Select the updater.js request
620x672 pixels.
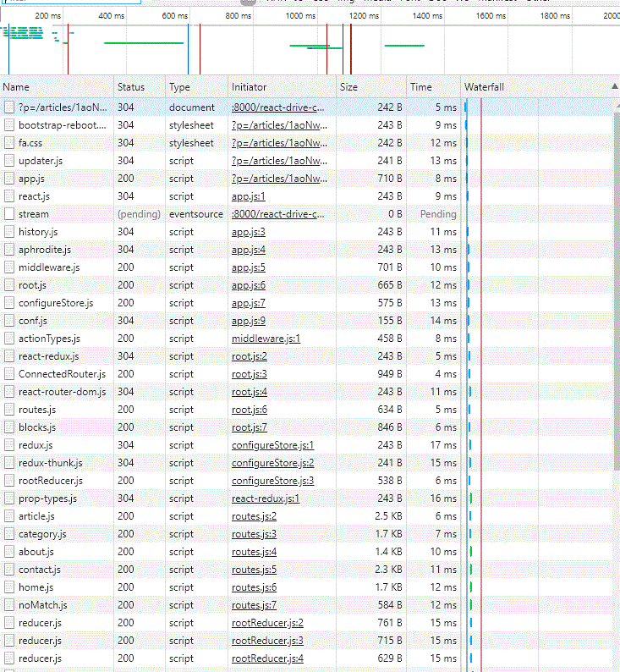click(306, 161)
